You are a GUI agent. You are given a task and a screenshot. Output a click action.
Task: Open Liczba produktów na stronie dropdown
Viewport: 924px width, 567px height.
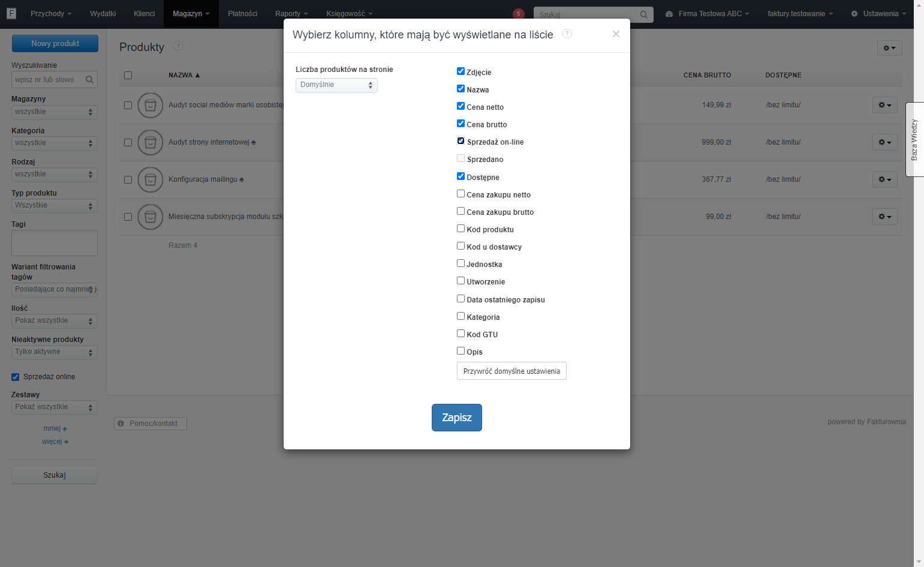coord(336,85)
